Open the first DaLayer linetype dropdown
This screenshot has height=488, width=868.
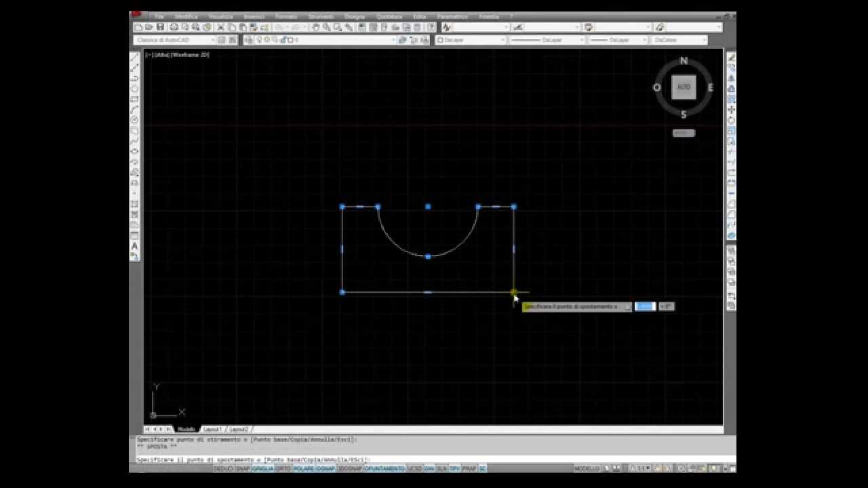(546, 40)
